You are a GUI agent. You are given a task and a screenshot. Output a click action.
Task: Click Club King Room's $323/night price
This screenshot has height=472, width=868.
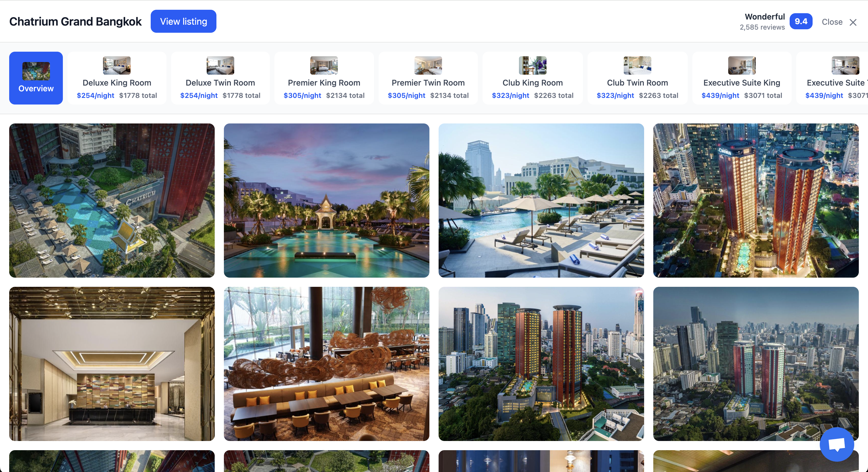tap(511, 95)
